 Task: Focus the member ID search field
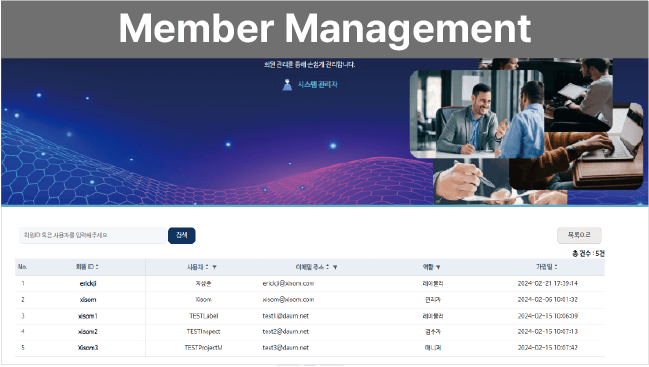pos(93,235)
